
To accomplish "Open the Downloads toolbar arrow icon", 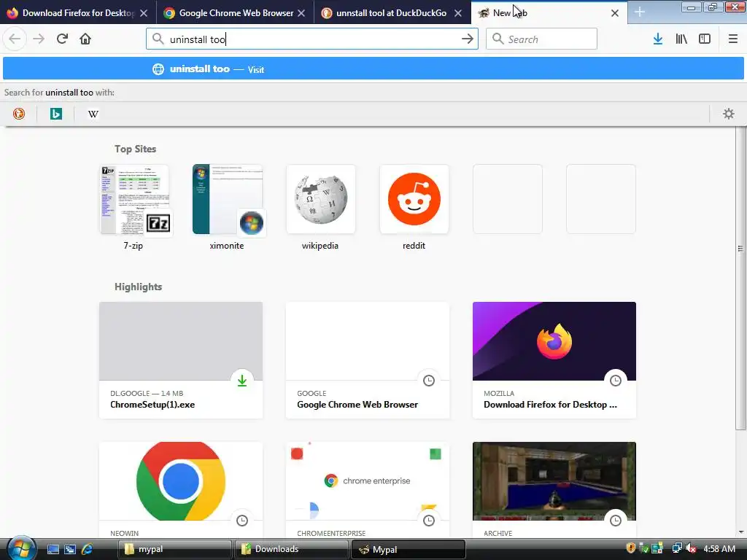I will pyautogui.click(x=658, y=39).
